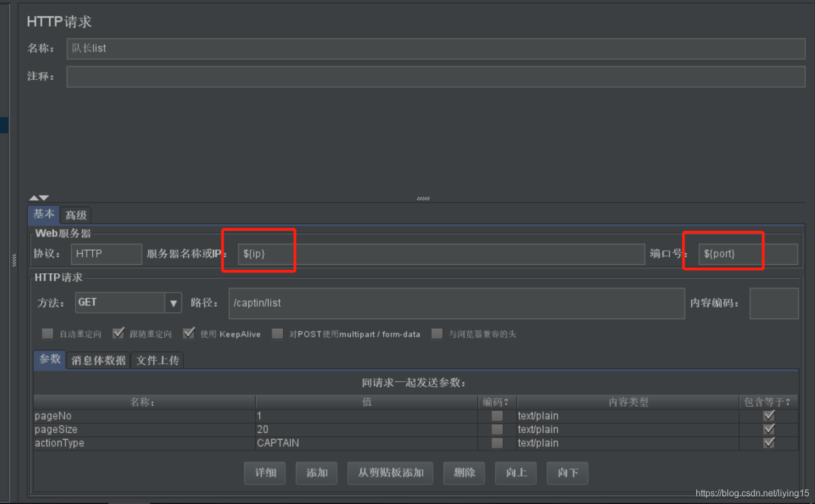Click the 详细 button
This screenshot has width=815, height=504.
(265, 473)
